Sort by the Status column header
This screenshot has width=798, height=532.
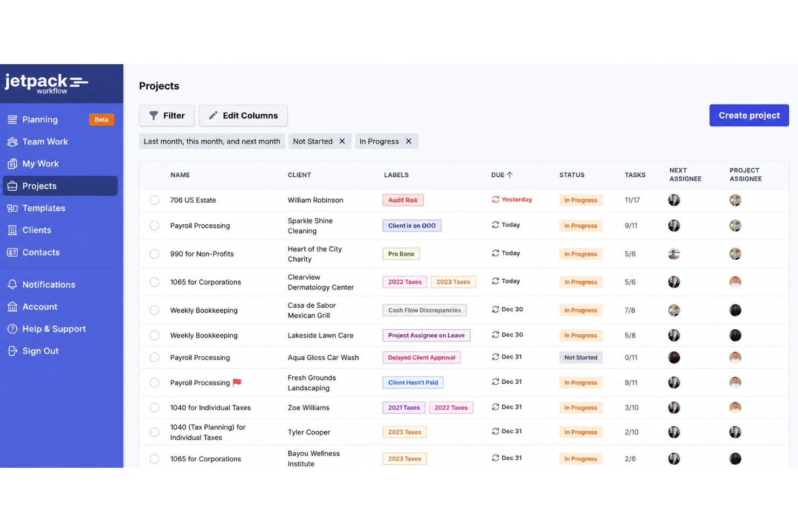click(x=572, y=175)
